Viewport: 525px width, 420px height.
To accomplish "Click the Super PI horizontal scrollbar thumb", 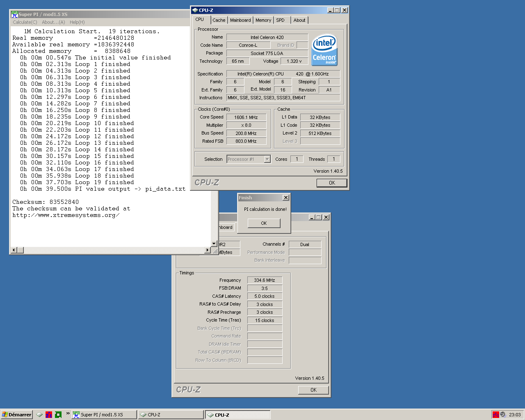I will click(21, 250).
